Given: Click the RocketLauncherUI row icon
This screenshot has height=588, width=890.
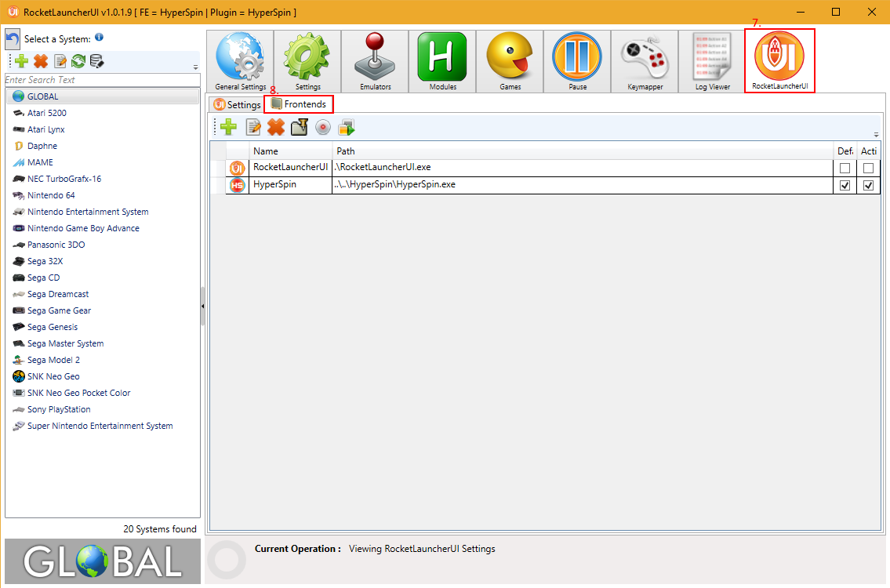Looking at the screenshot, I should (x=238, y=168).
